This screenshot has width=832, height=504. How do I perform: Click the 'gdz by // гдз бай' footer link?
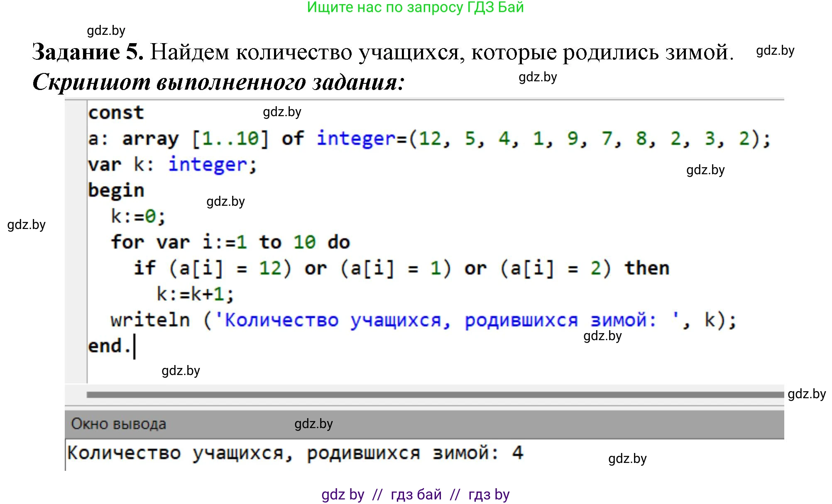(415, 494)
